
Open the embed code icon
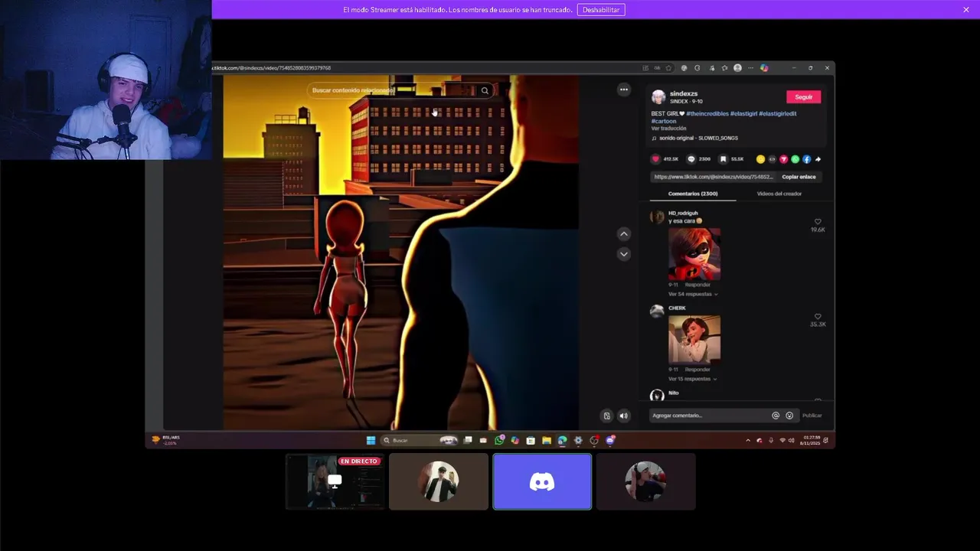coord(772,159)
